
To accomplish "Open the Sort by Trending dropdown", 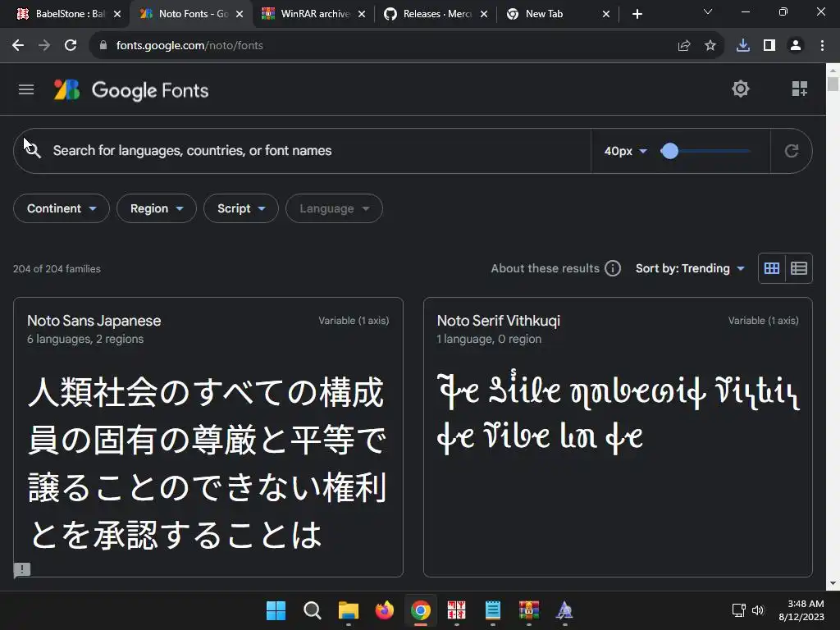I will (690, 268).
